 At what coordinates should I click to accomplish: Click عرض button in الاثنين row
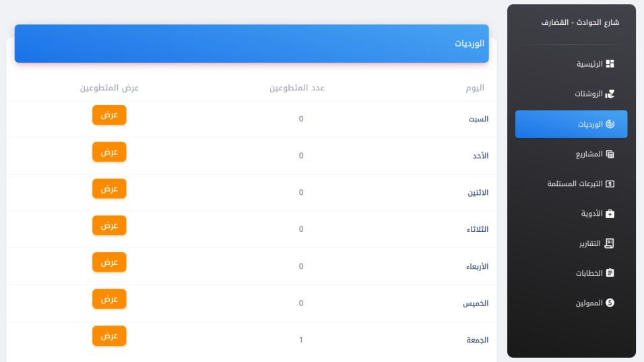(x=109, y=189)
